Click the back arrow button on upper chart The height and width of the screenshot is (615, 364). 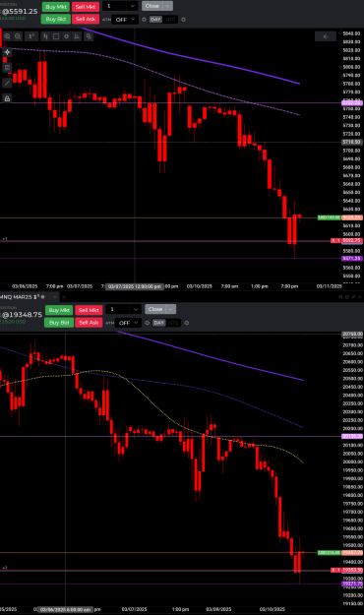coord(326,36)
